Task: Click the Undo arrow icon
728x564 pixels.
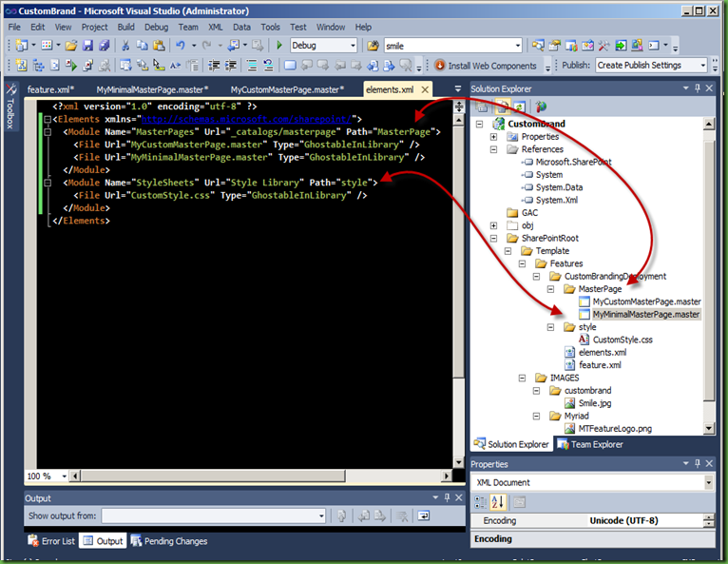Action: click(181, 45)
